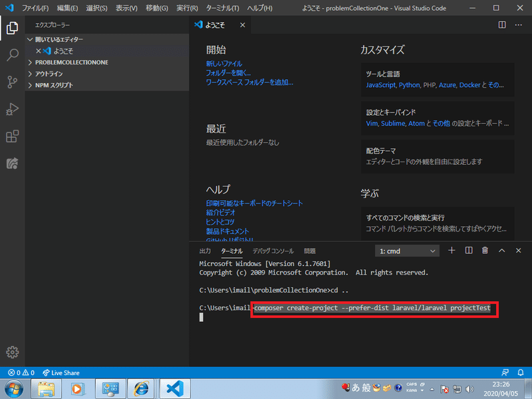Open the ヘルプ(H) menu

[259, 8]
